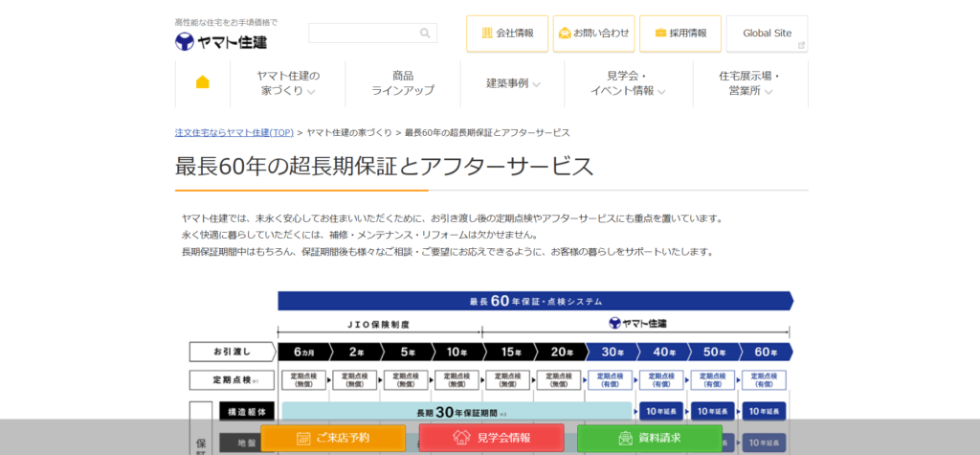Click the 見学会情報 red button
The height and width of the screenshot is (455, 980).
click(x=491, y=438)
